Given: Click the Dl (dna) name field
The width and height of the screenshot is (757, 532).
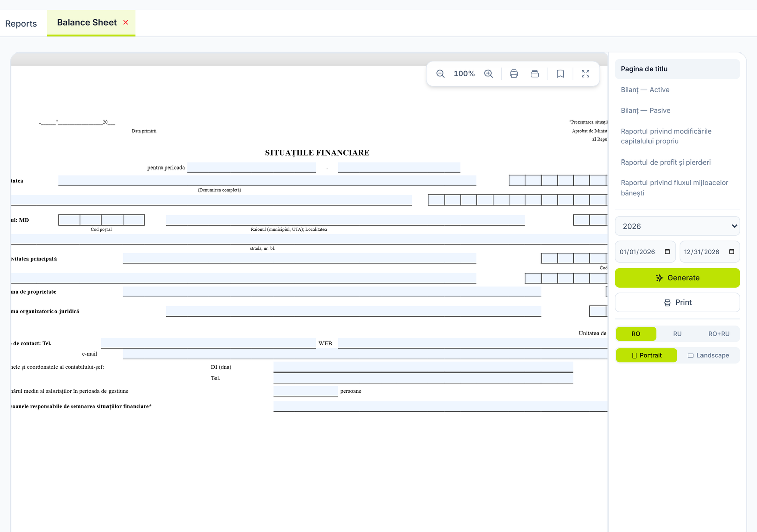Looking at the screenshot, I should click(423, 367).
